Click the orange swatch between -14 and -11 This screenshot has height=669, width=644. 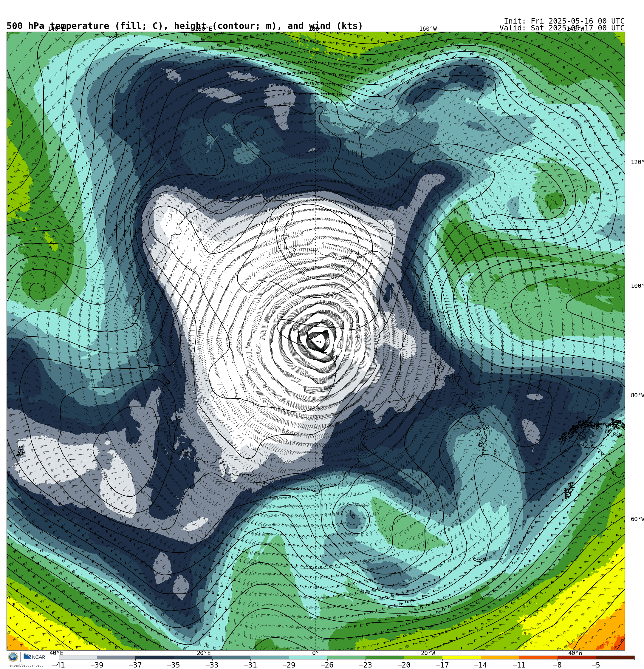[x=500, y=657]
